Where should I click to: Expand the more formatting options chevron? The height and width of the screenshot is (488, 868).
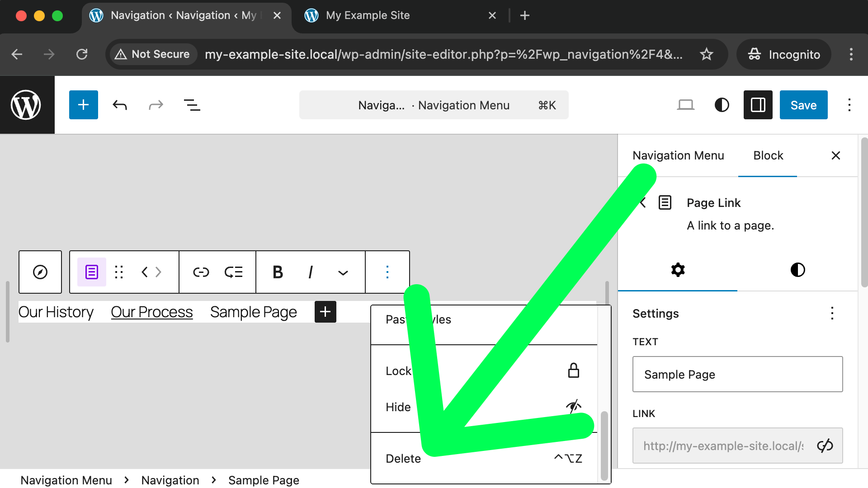[x=343, y=272]
